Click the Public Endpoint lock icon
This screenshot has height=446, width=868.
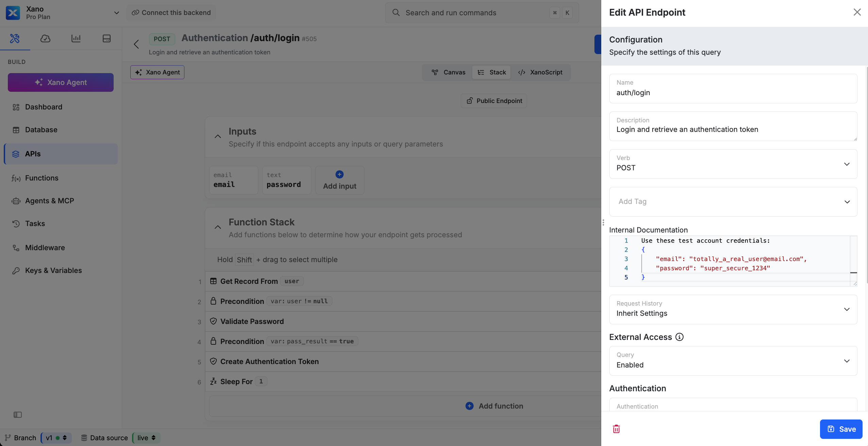point(470,101)
